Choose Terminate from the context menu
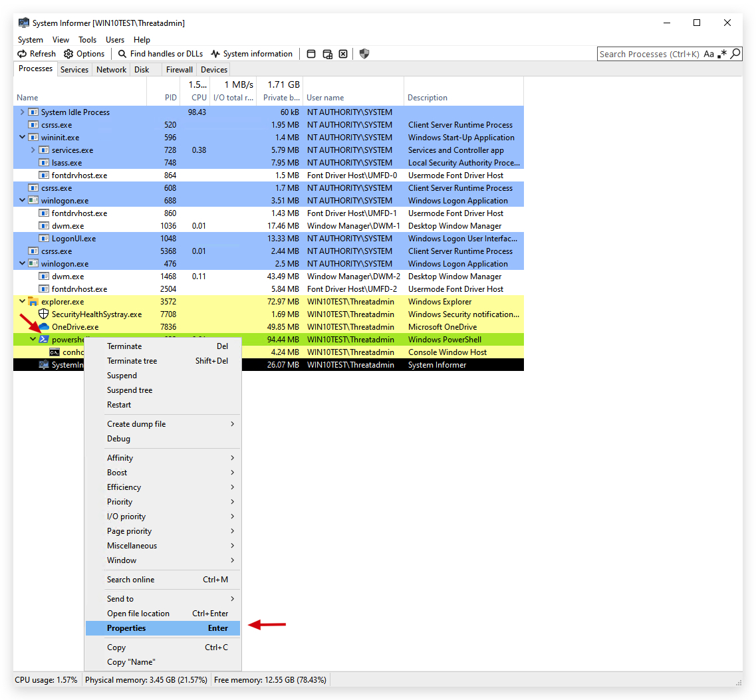756x700 pixels. click(163, 346)
